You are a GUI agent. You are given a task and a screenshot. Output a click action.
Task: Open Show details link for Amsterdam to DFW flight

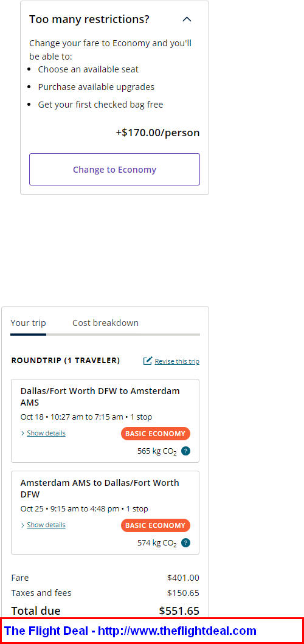coord(46,525)
